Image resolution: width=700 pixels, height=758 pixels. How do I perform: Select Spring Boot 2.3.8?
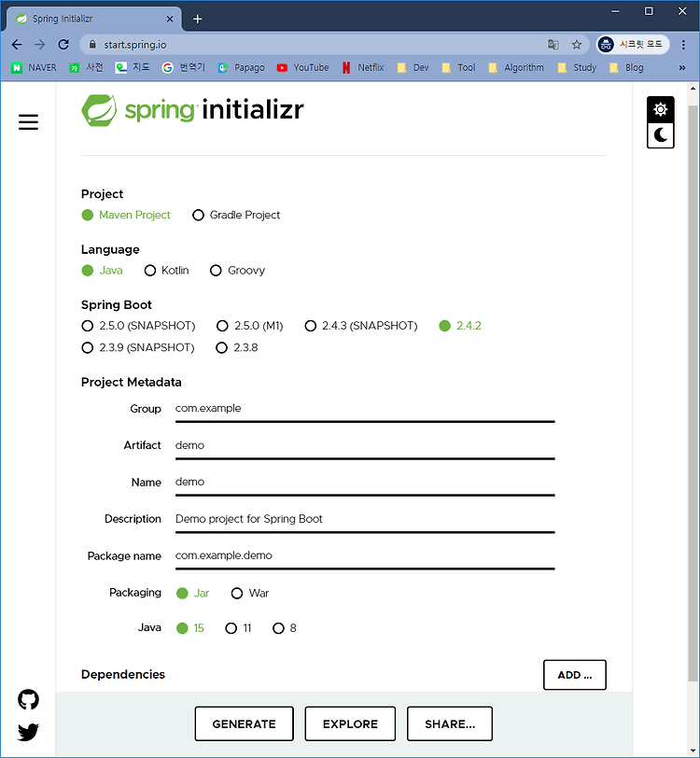click(x=237, y=347)
